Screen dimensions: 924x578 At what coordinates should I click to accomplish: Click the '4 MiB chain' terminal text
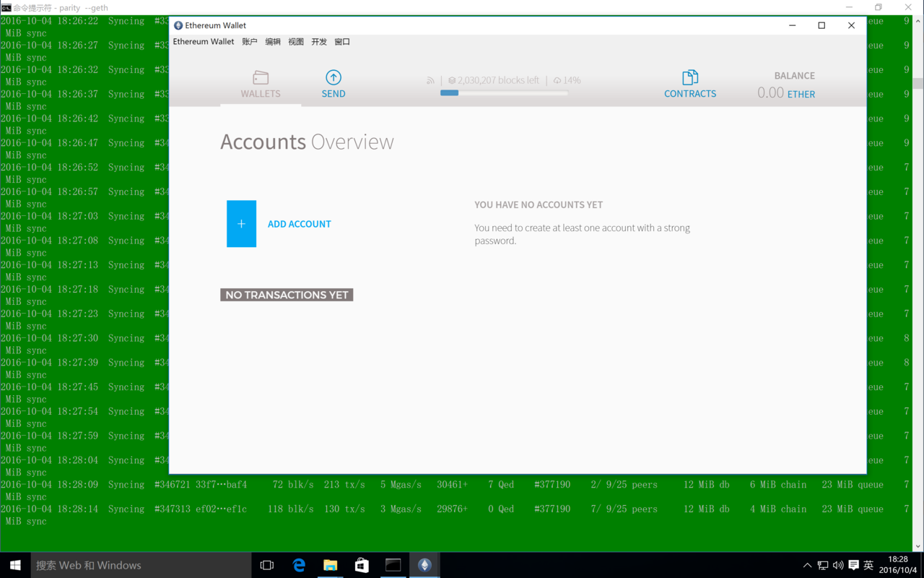[778, 509]
